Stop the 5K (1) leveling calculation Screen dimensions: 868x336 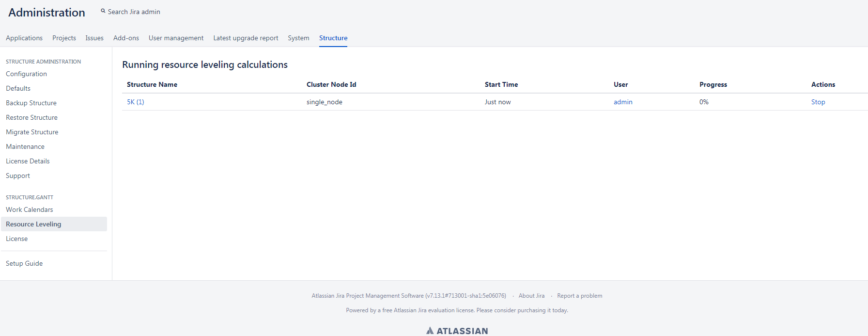(818, 102)
